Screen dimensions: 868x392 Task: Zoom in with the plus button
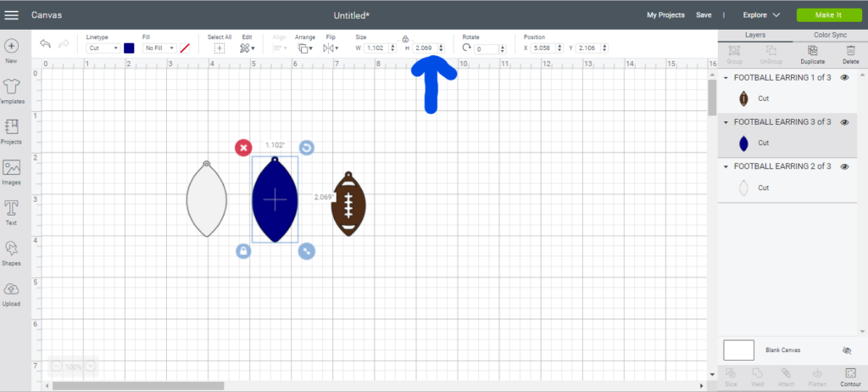[91, 367]
